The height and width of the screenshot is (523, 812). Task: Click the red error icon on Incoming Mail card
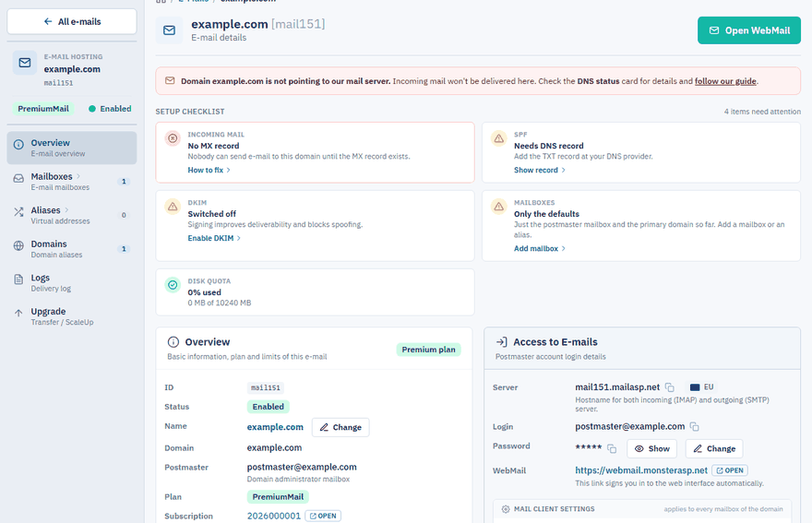coord(173,138)
